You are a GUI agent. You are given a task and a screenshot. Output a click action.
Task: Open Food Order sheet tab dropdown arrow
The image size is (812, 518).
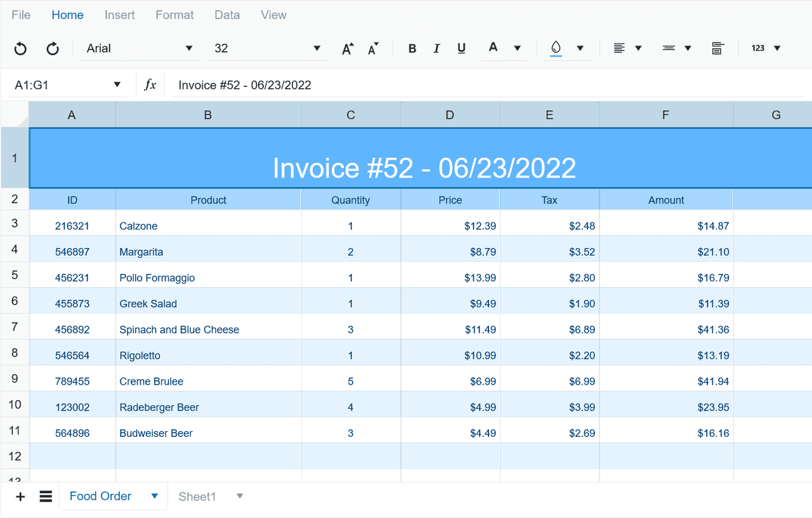pyautogui.click(x=154, y=496)
